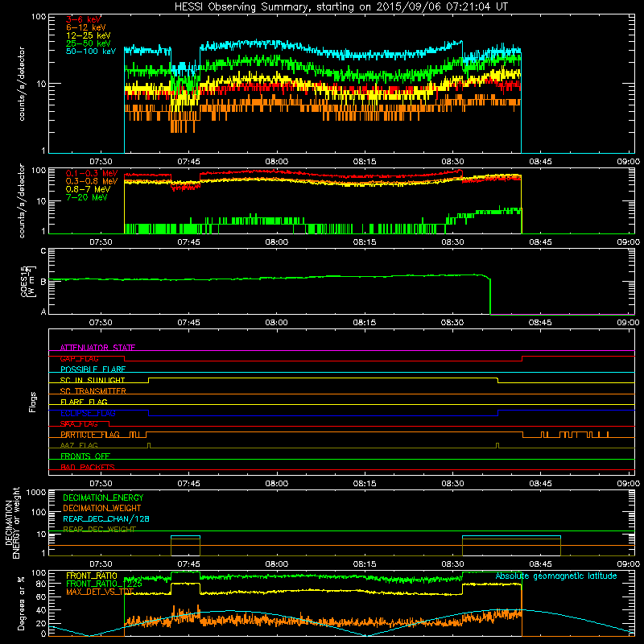Viewport: 644px width, 644px height.
Task: Click 08:45 tick label under GOES panel
Action: click(x=540, y=323)
